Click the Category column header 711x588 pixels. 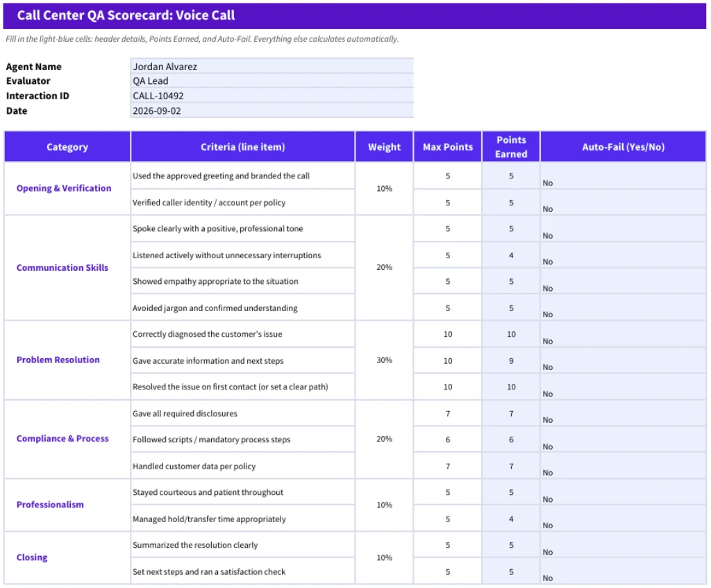67,147
